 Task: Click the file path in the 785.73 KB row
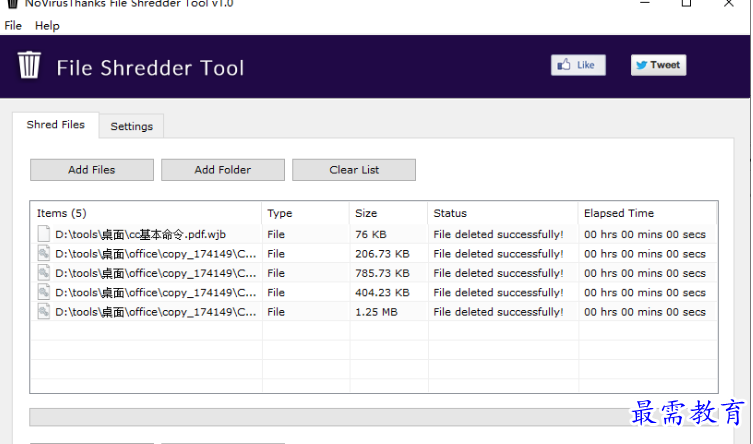156,273
